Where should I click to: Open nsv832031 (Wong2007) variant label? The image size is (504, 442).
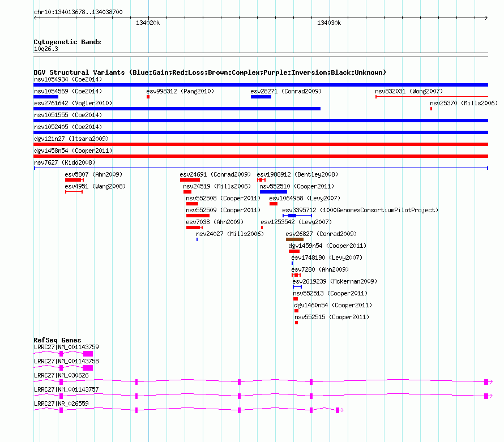click(409, 91)
